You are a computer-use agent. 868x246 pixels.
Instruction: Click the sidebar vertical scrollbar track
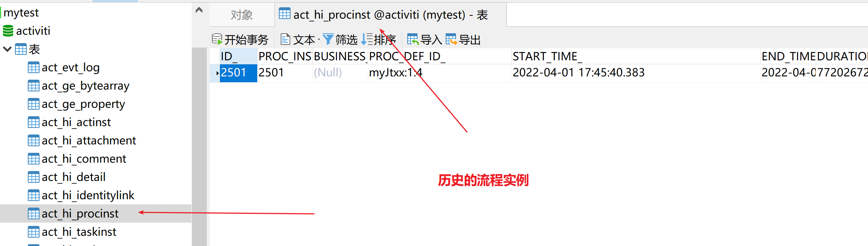199,146
